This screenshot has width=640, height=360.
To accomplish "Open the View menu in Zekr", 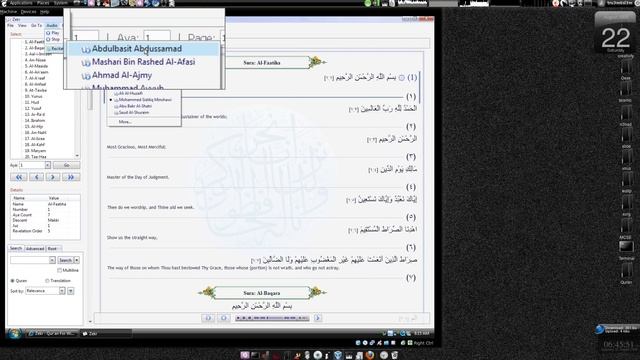I will [x=22, y=25].
